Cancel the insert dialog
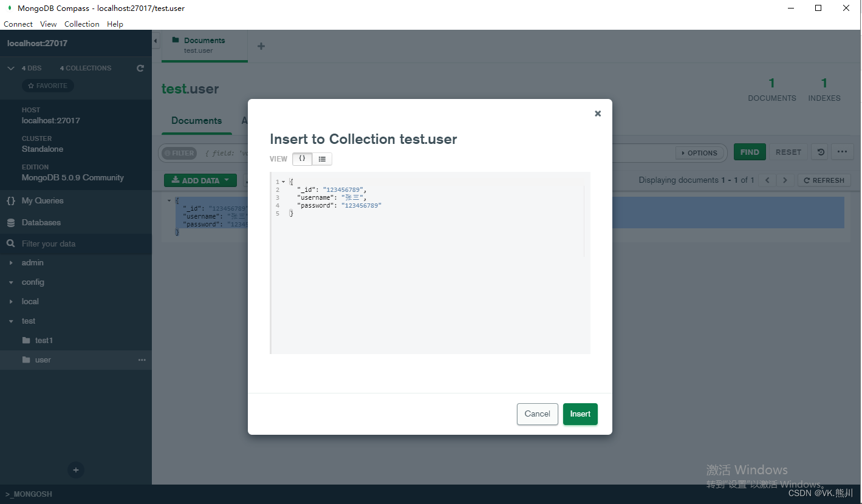 (x=538, y=414)
